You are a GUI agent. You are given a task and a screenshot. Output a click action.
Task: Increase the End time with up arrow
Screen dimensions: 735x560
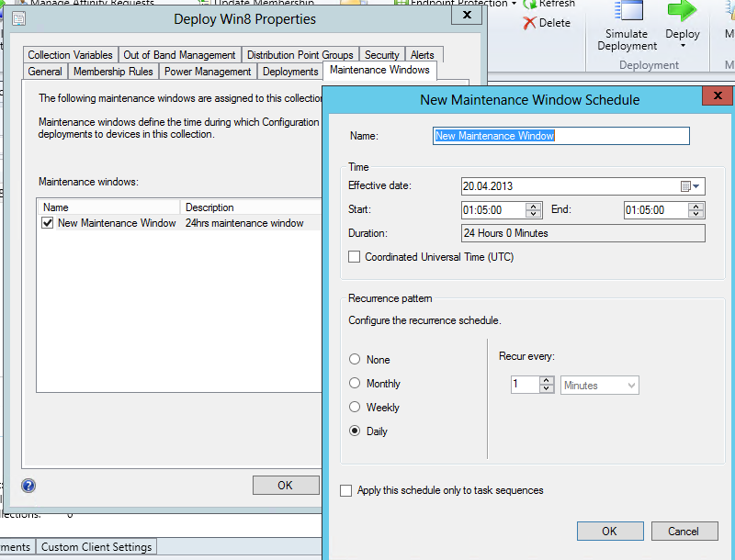tap(696, 207)
